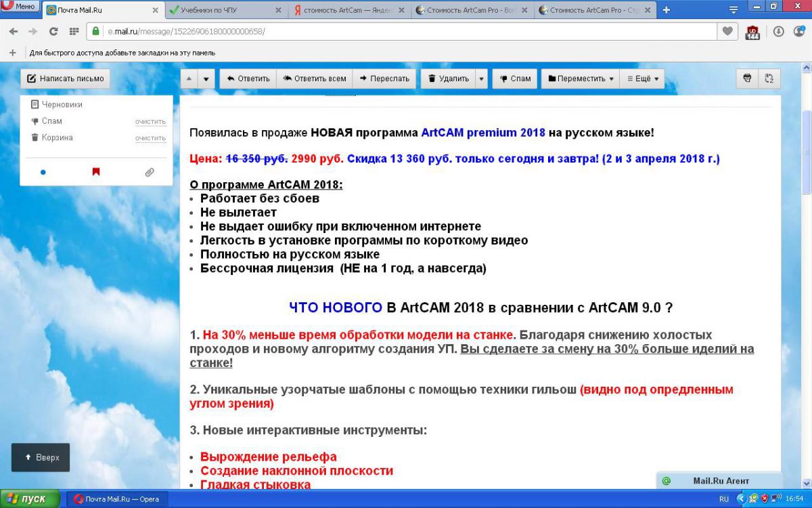Click the Удалить delete button
This screenshot has width=812, height=508.
coord(448,79)
